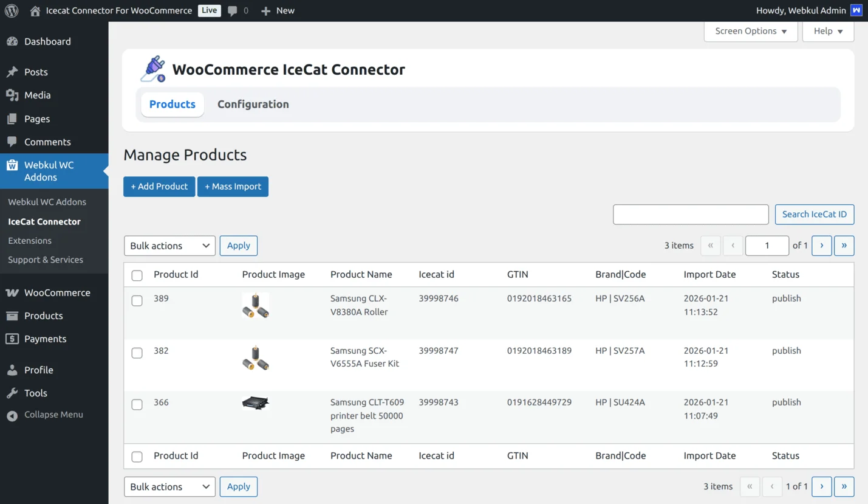Check the checkbox for product 366
The width and height of the screenshot is (868, 504).
(x=137, y=403)
